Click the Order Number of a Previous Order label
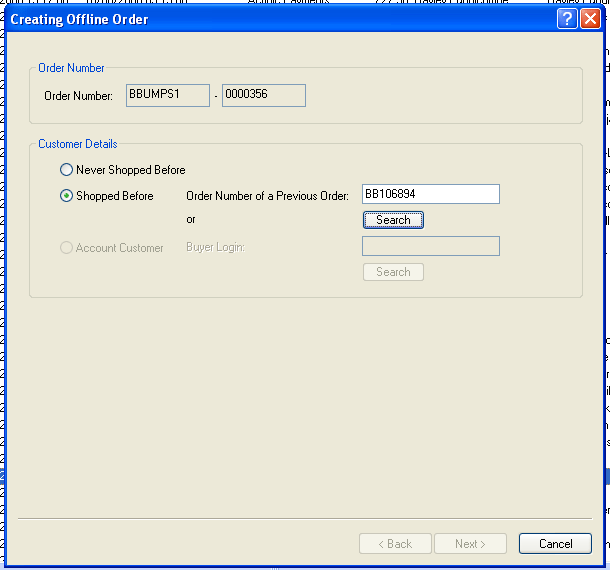610x570 pixels. [x=267, y=196]
